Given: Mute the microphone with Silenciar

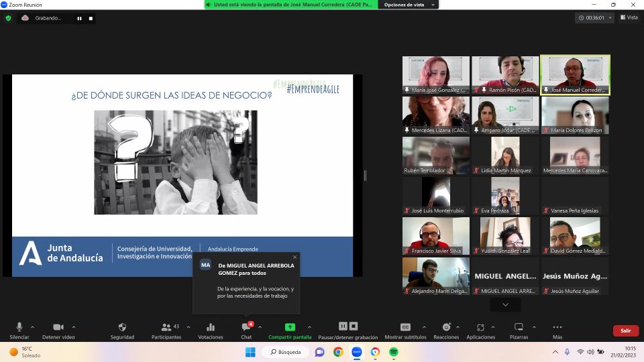Looking at the screenshot, I should click(x=19, y=327).
